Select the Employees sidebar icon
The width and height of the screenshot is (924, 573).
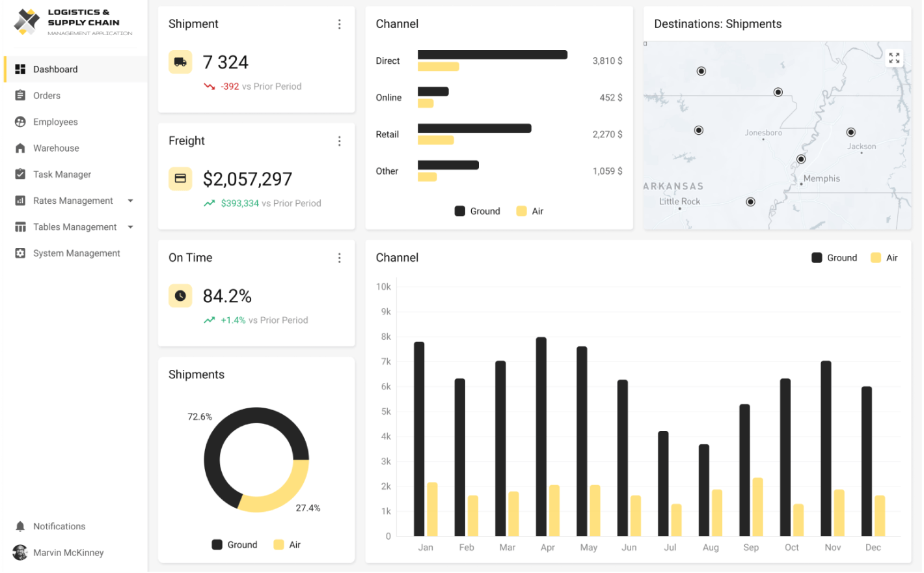point(20,122)
